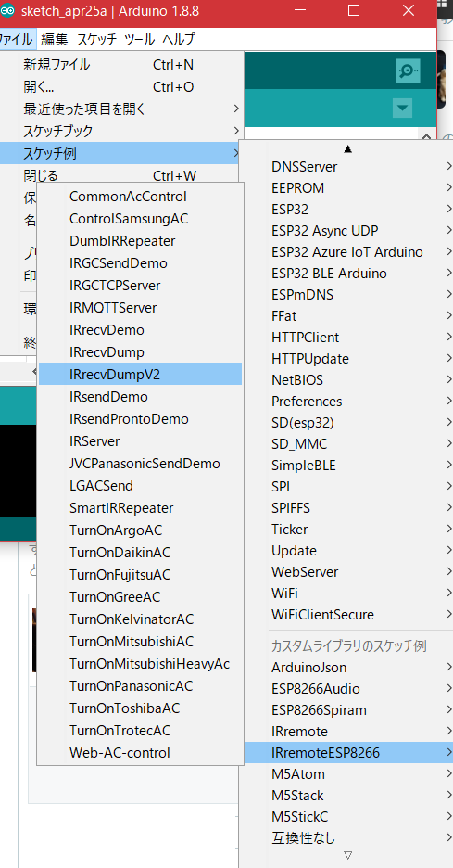This screenshot has height=868, width=453.
Task: Open LGACSend example
Action: point(140,486)
